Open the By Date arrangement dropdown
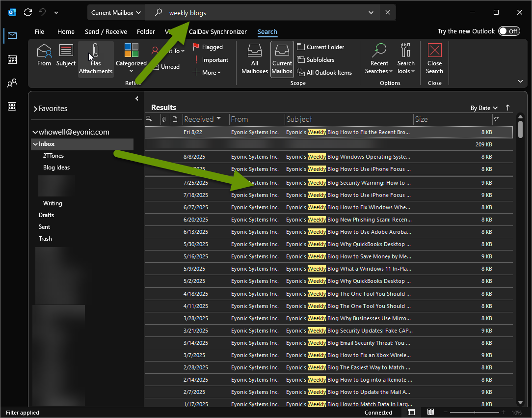Image resolution: width=532 pixels, height=418 pixels. pos(484,108)
